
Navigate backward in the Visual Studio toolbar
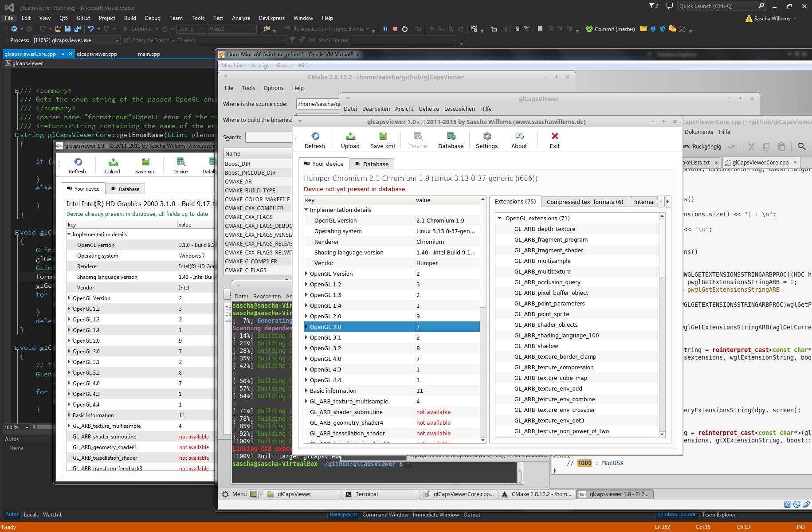point(14,29)
